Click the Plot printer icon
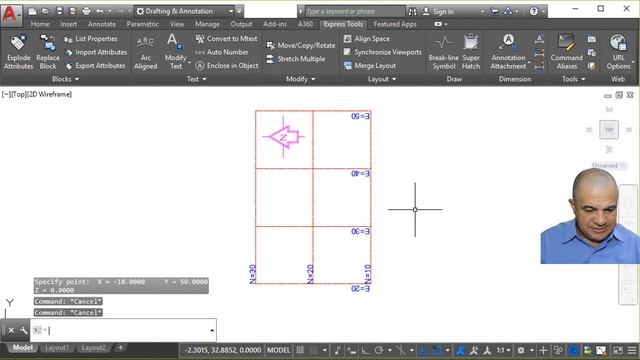The width and height of the screenshot is (640, 360). [86, 11]
